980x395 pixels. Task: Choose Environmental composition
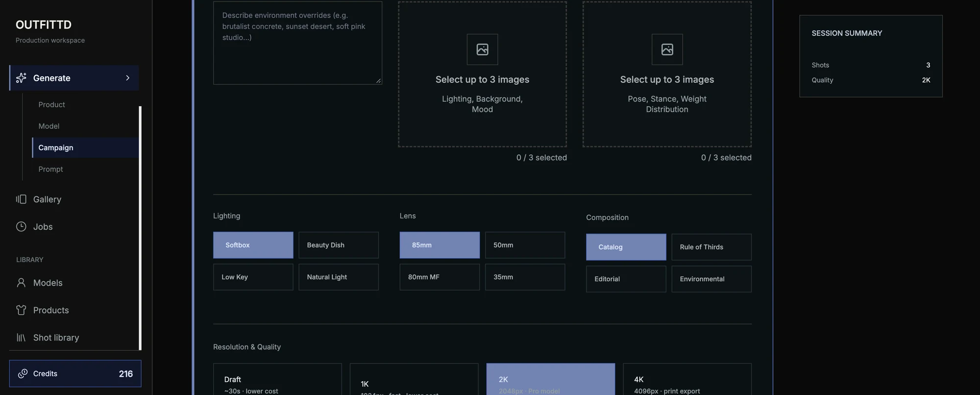(711, 279)
